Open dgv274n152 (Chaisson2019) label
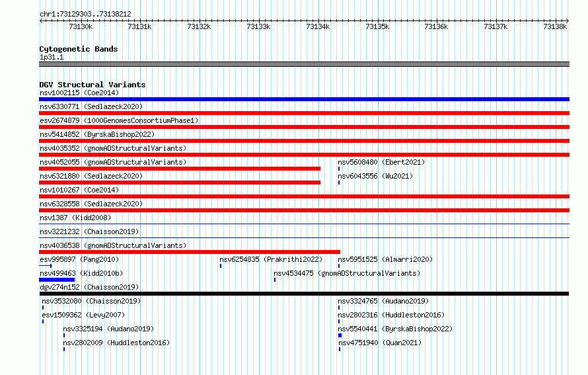 point(89,287)
